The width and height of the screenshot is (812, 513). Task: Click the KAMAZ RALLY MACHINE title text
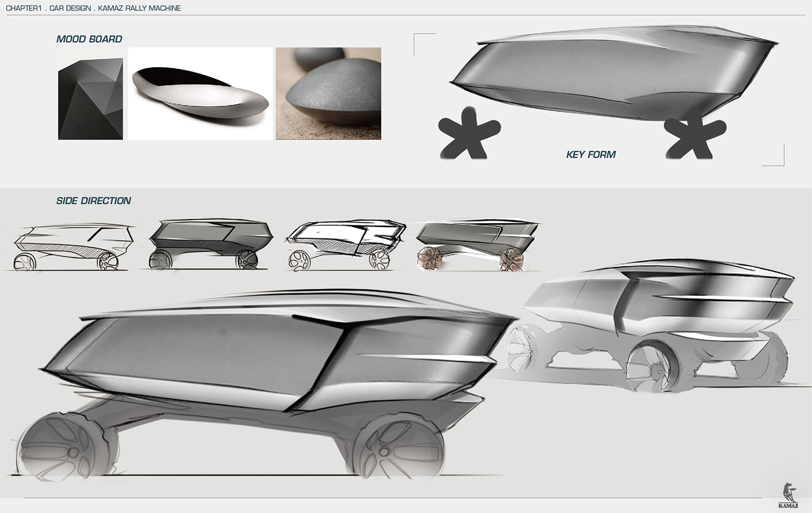[x=137, y=8]
